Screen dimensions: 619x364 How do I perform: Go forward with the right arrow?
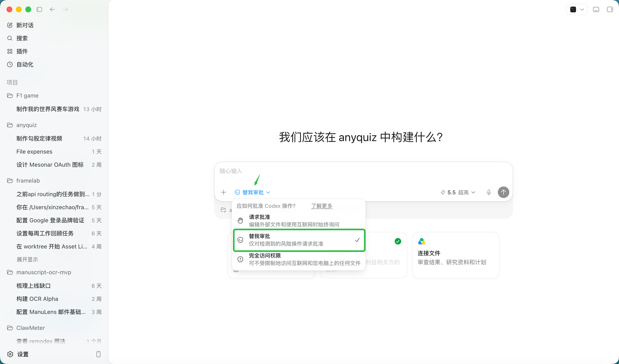tap(65, 9)
